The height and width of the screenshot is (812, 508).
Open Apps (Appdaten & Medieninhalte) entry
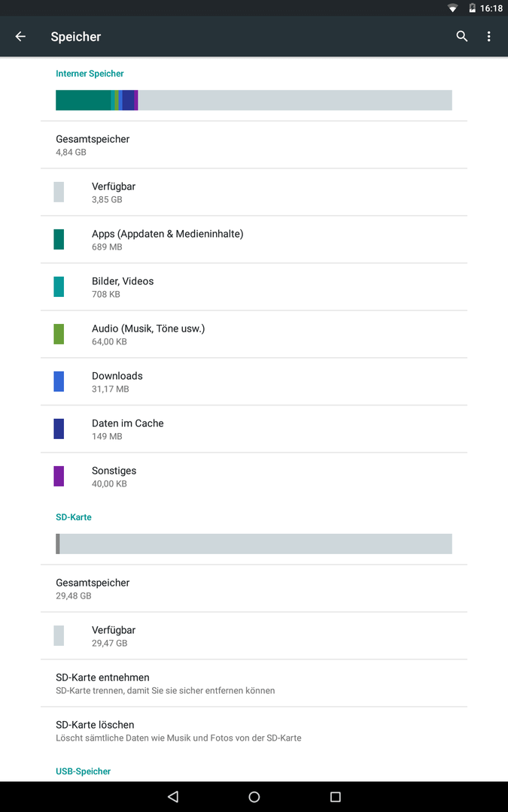(254, 239)
